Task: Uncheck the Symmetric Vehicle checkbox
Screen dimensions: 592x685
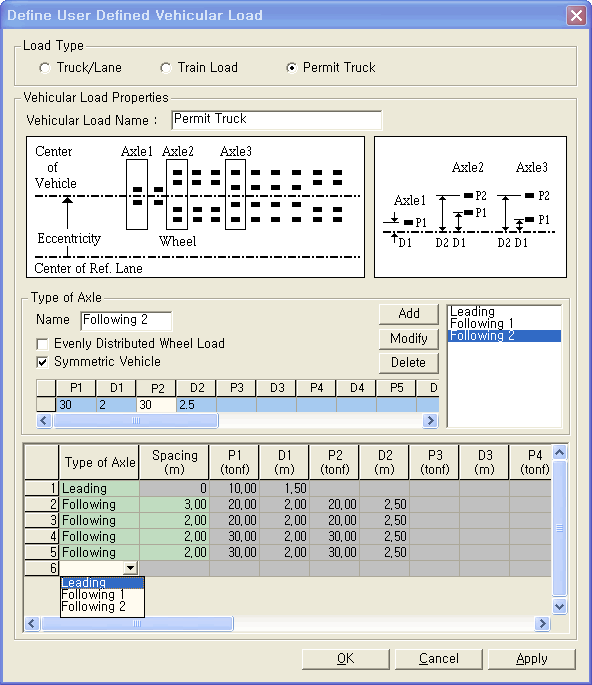Action: coord(42,362)
